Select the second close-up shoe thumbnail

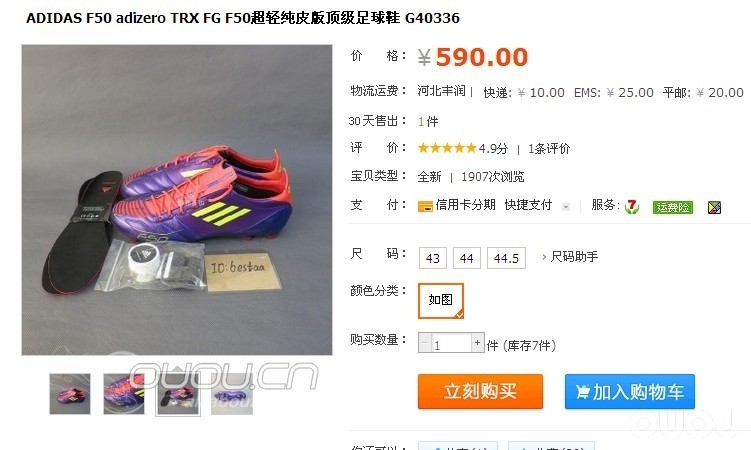124,394
